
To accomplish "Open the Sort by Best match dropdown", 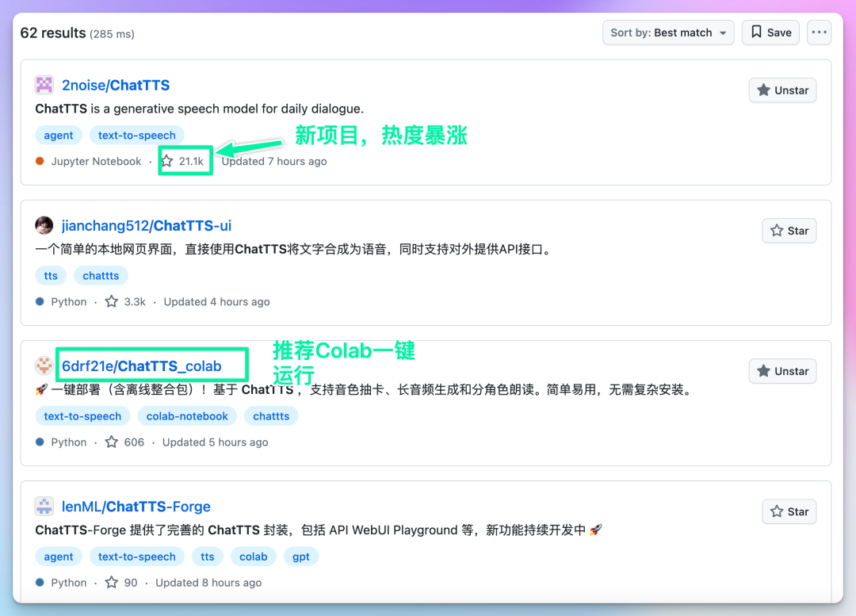I will tap(667, 33).
